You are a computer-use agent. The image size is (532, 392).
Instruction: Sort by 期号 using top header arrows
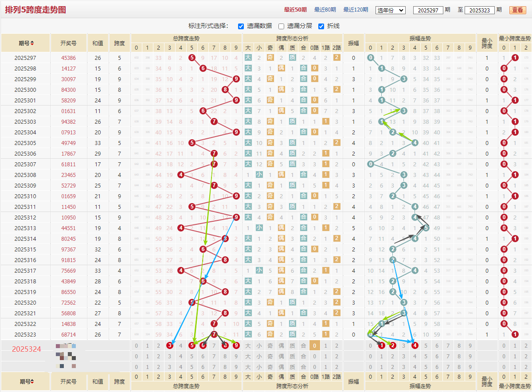32,43
